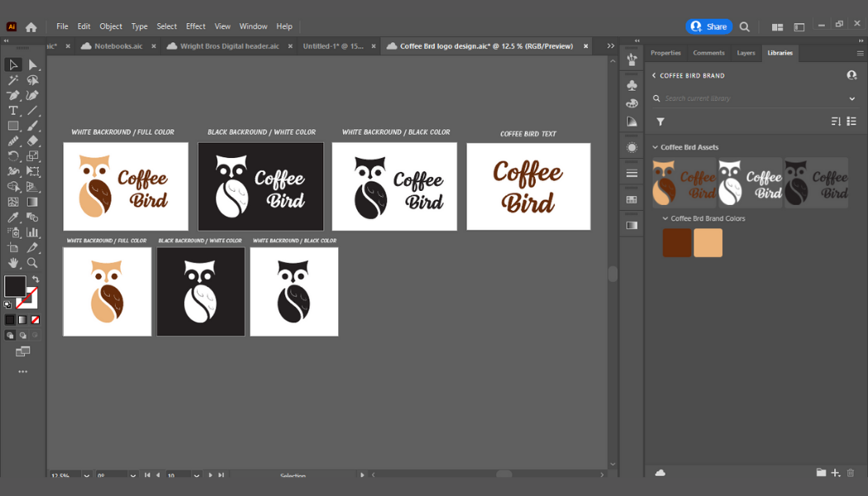Select the Direct Selection tool
The height and width of the screenshot is (496, 868).
33,64
